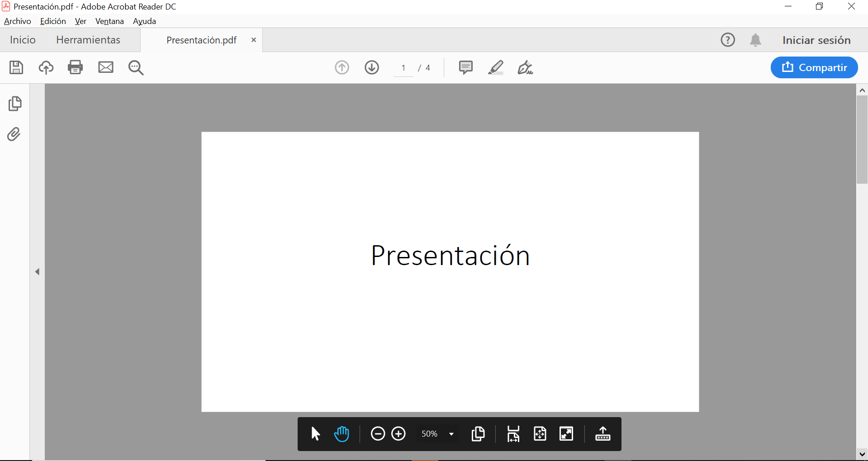
Task: Select the highlight text pen tool
Action: pos(496,67)
